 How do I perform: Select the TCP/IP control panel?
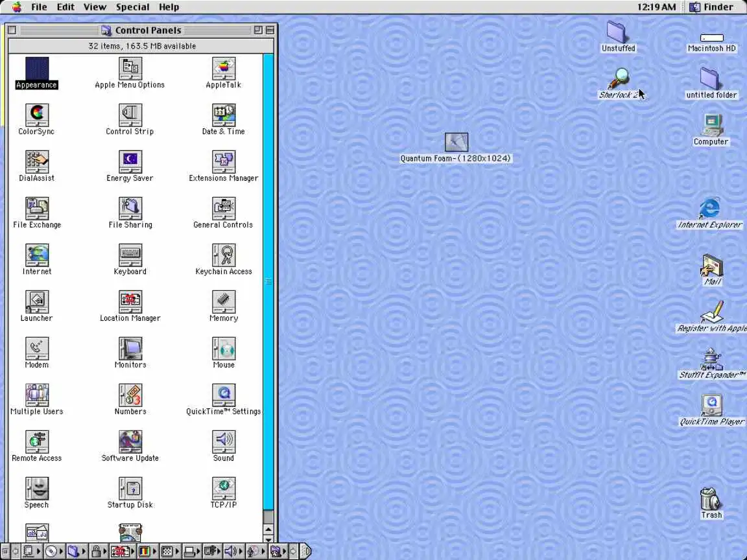[x=224, y=489]
